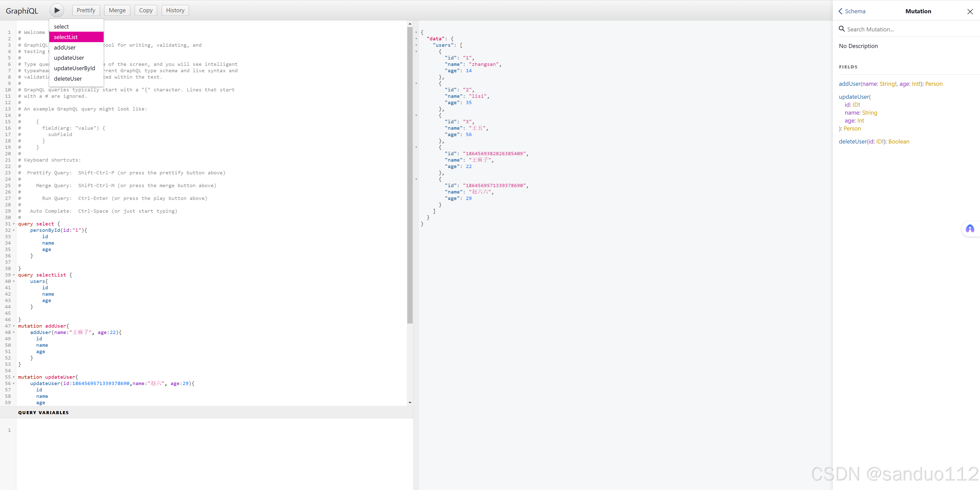
Task: Run the query with the play button
Action: click(57, 10)
